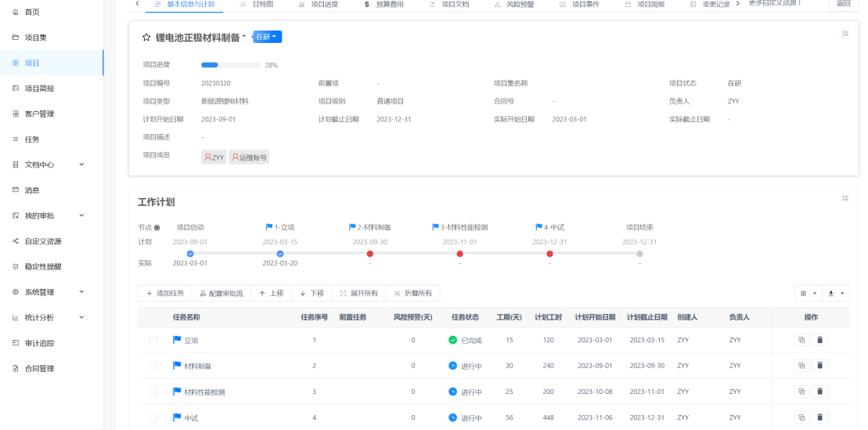Click 折叠所有 button
Screen dimensions: 868x430
(412, 293)
